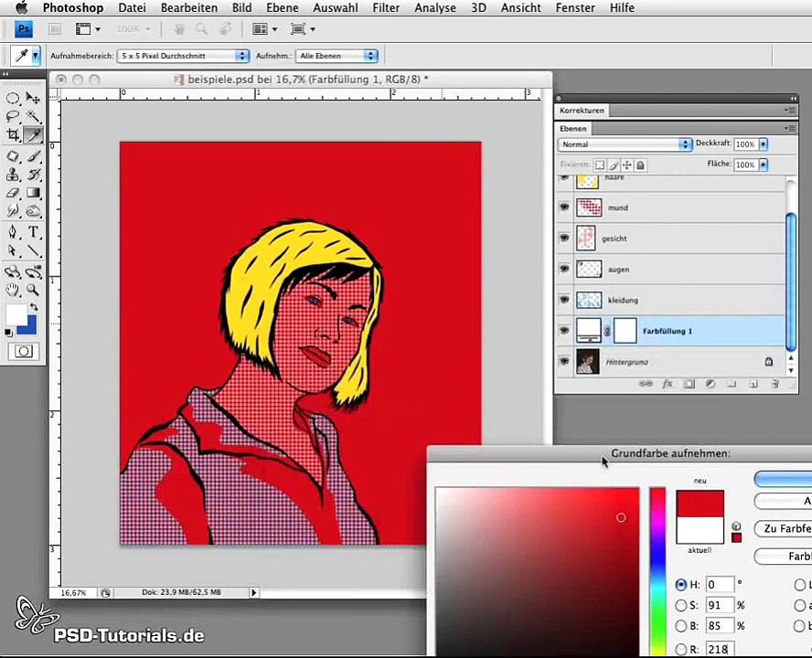Open the Normal blend mode dropdown
The height and width of the screenshot is (658, 812).
pyautogui.click(x=625, y=144)
